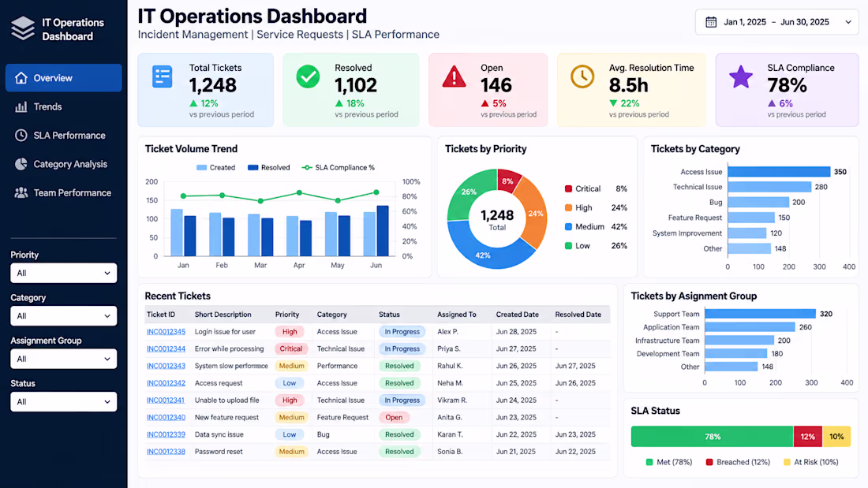Click the Critical red legend swatch
The width and height of the screenshot is (868, 488).
tap(568, 188)
